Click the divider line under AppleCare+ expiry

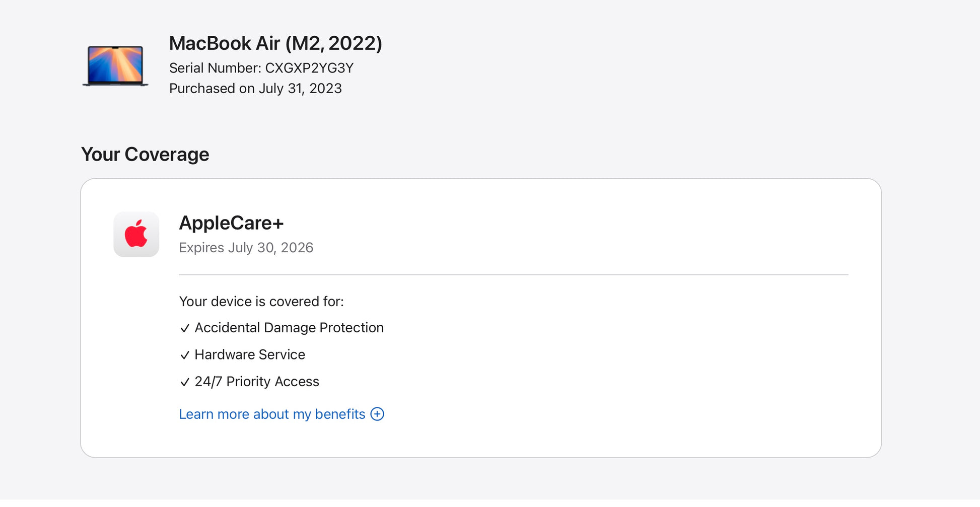(513, 275)
